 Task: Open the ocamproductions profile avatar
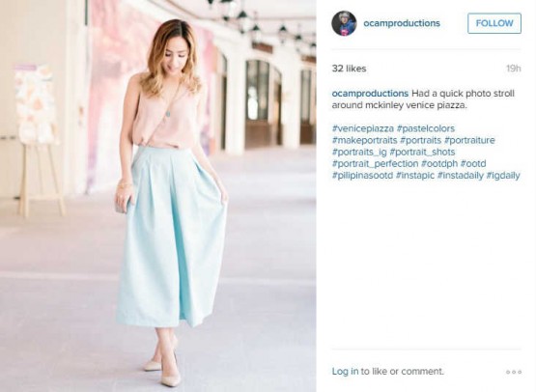click(344, 23)
